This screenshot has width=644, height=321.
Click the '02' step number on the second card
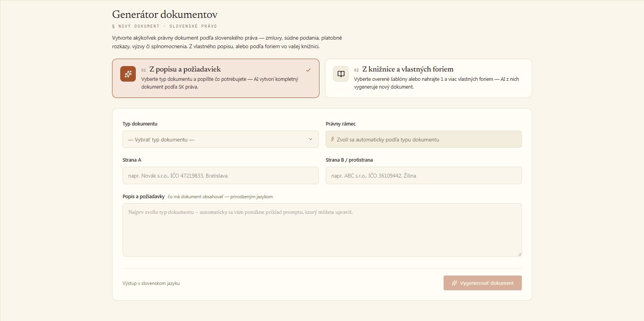click(x=356, y=70)
